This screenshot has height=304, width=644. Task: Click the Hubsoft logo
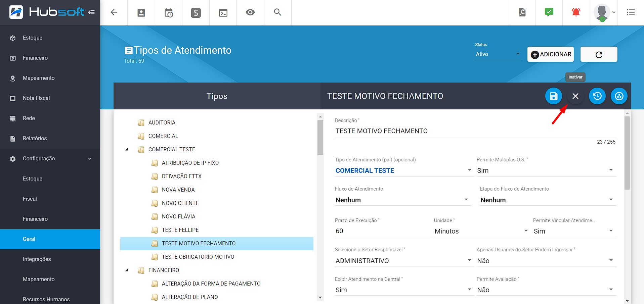point(47,12)
